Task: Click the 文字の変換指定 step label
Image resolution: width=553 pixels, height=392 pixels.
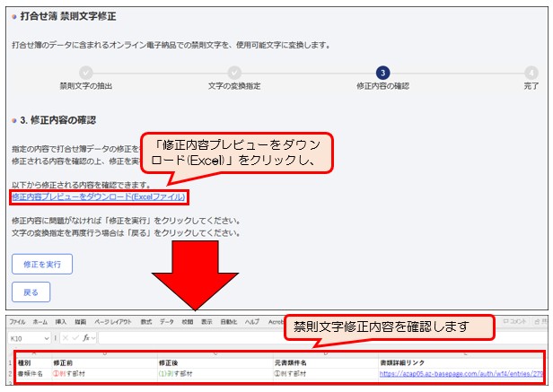Action: click(234, 86)
